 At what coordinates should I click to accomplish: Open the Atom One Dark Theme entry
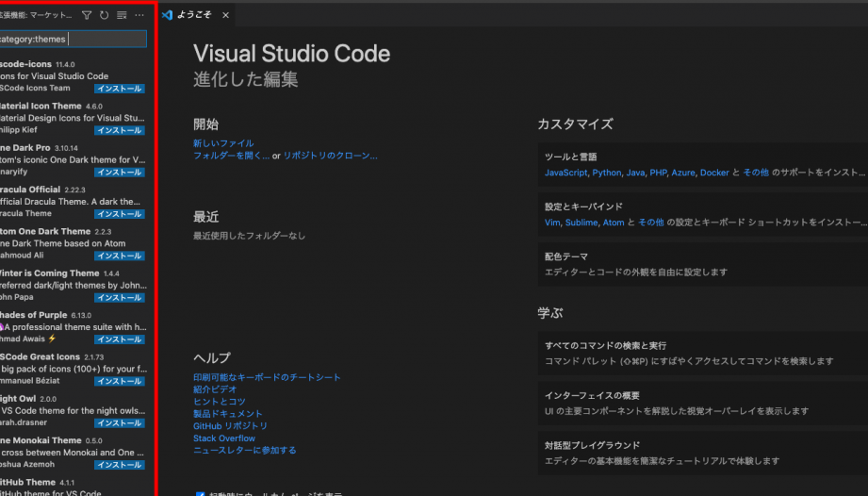[74, 243]
